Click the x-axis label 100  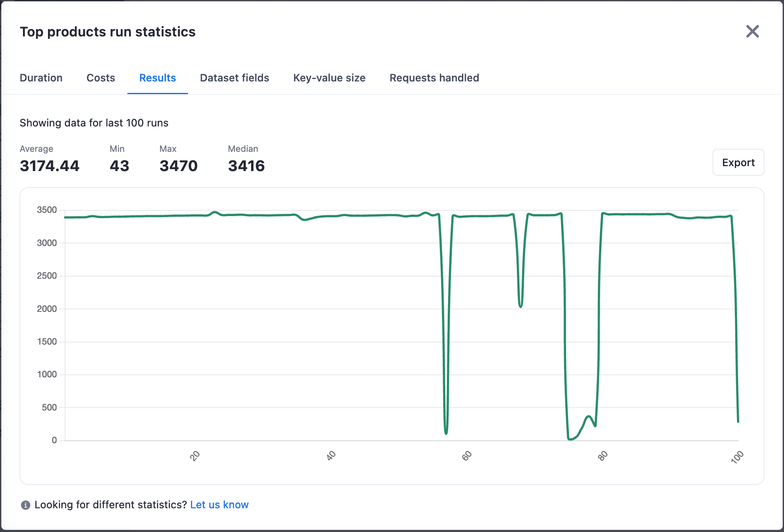737,457
